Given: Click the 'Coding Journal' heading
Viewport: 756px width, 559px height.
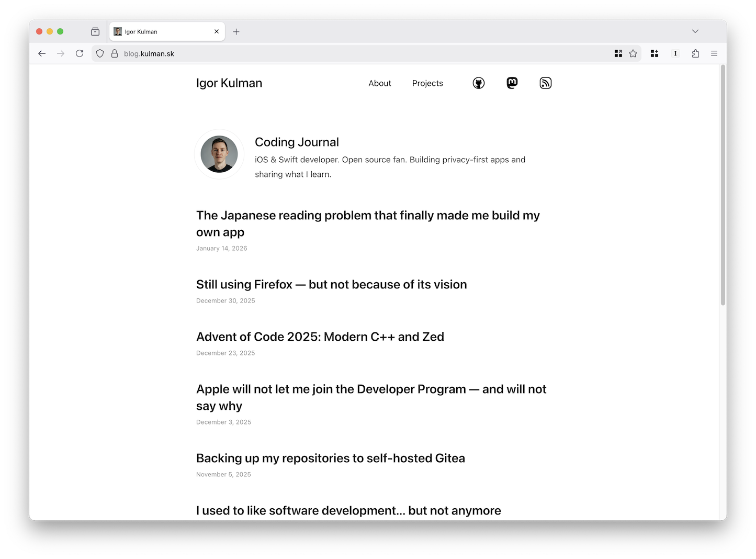Looking at the screenshot, I should (x=297, y=142).
